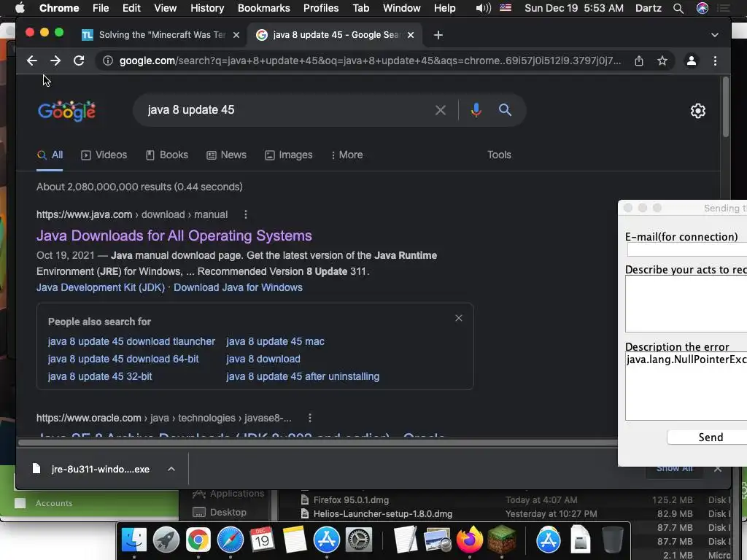Open Desktop in Finder sidebar
Viewport: 747px width, 560px height.
220,513
